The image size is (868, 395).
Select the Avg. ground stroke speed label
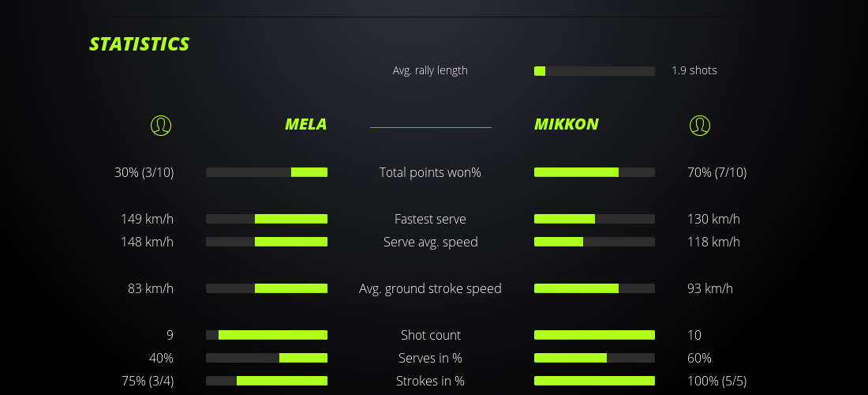pos(430,288)
